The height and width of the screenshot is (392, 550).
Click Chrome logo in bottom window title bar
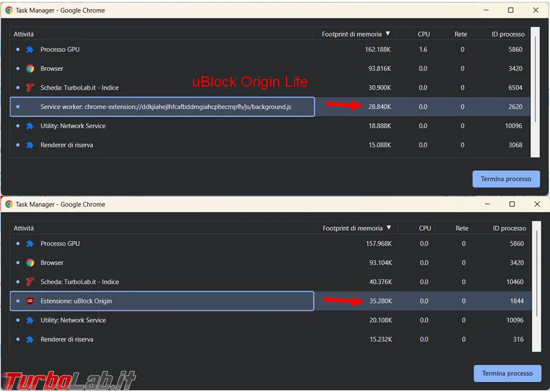click(x=9, y=204)
